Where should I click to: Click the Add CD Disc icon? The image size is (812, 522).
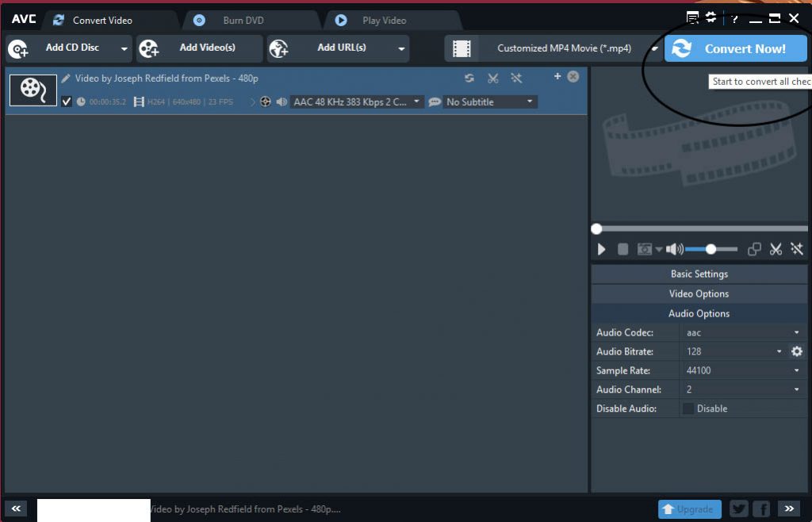[18, 49]
